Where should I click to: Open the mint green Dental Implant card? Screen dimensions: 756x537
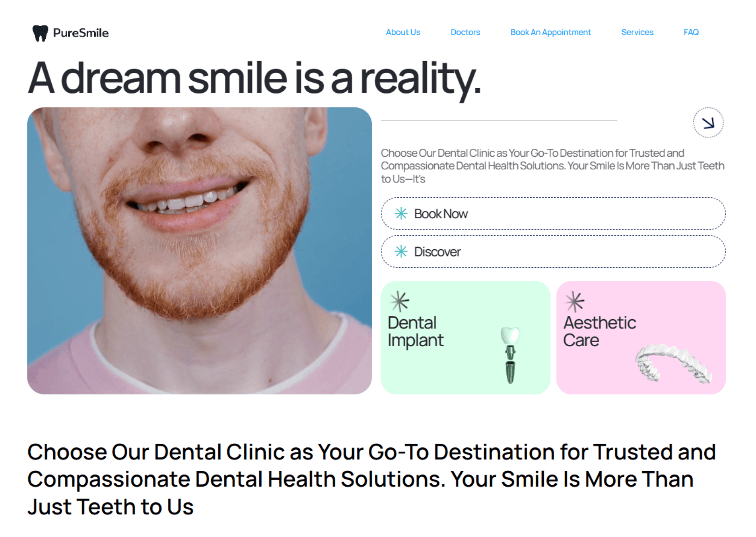coord(465,338)
